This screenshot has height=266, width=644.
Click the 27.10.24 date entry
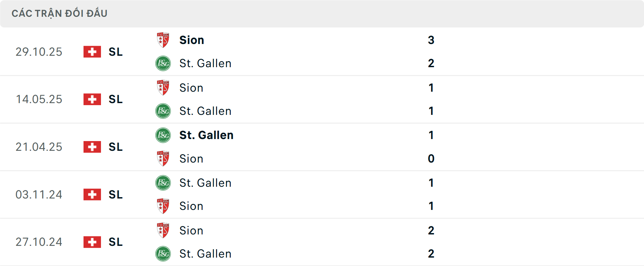(x=39, y=242)
